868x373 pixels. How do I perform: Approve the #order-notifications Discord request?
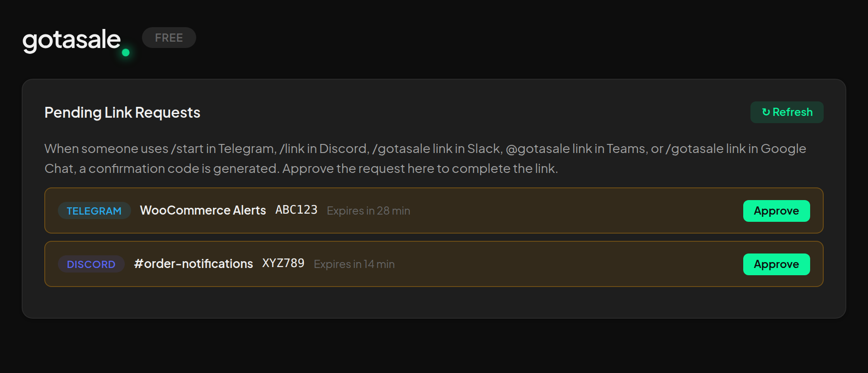pos(776,264)
